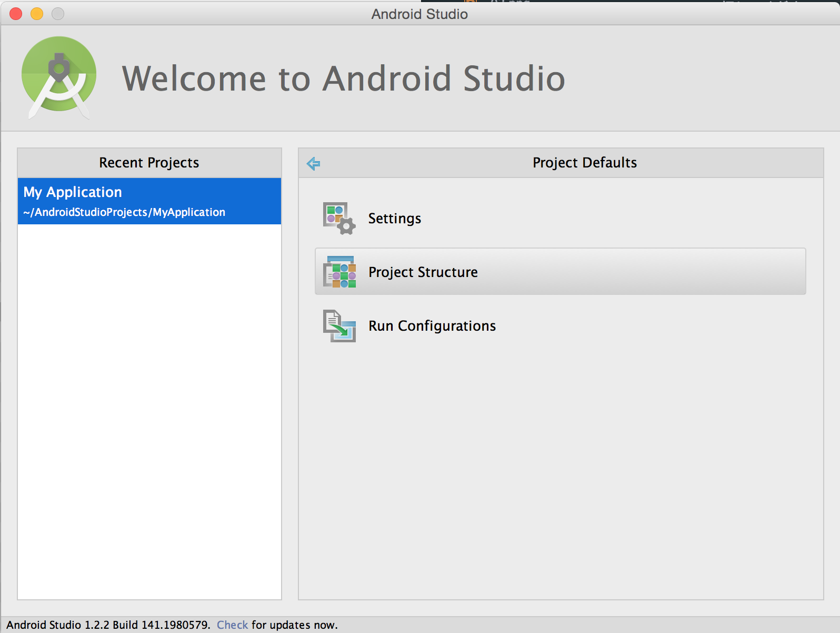This screenshot has height=633, width=840.
Task: Click the build version text in status bar
Action: pos(108,625)
